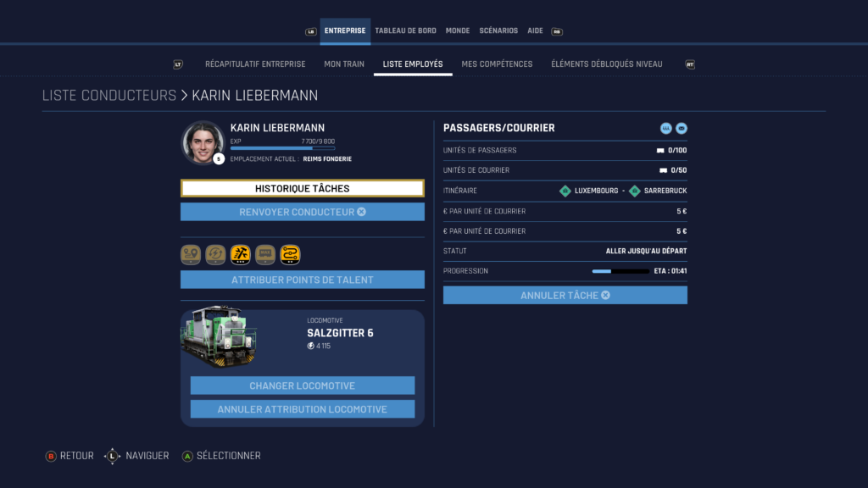This screenshot has height=488, width=868.
Task: Open the Entreprise main menu tab
Action: pos(345,30)
